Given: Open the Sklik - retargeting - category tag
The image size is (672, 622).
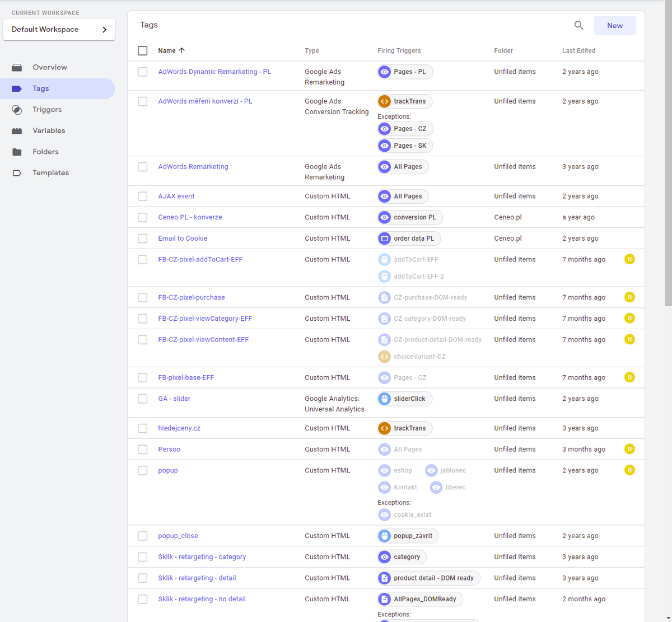Looking at the screenshot, I should tap(202, 557).
